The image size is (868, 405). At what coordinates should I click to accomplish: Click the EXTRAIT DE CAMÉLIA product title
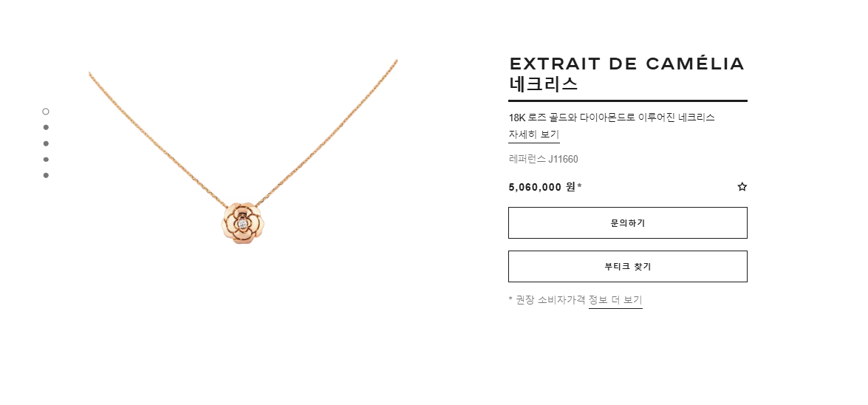tap(626, 64)
